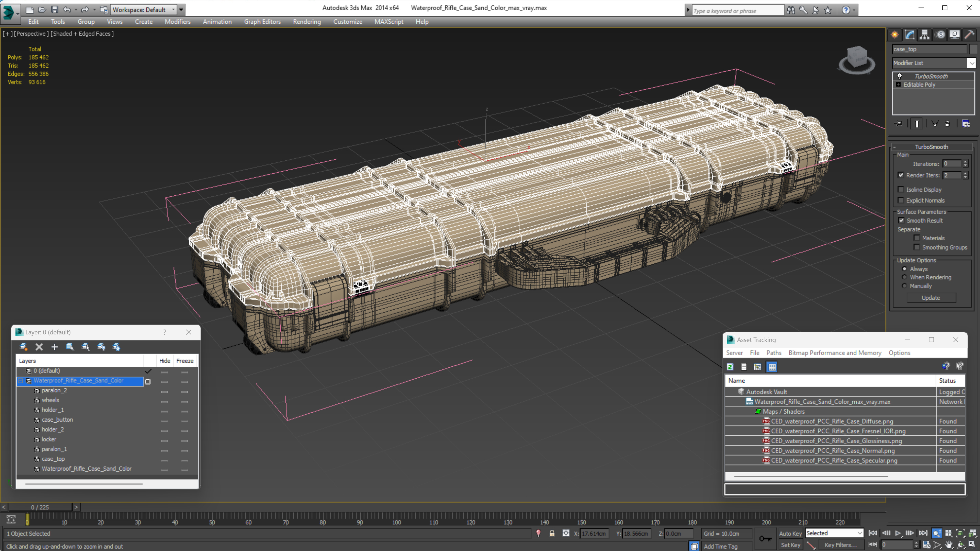
Task: Open the Utilities panel hammer icon
Action: (969, 35)
